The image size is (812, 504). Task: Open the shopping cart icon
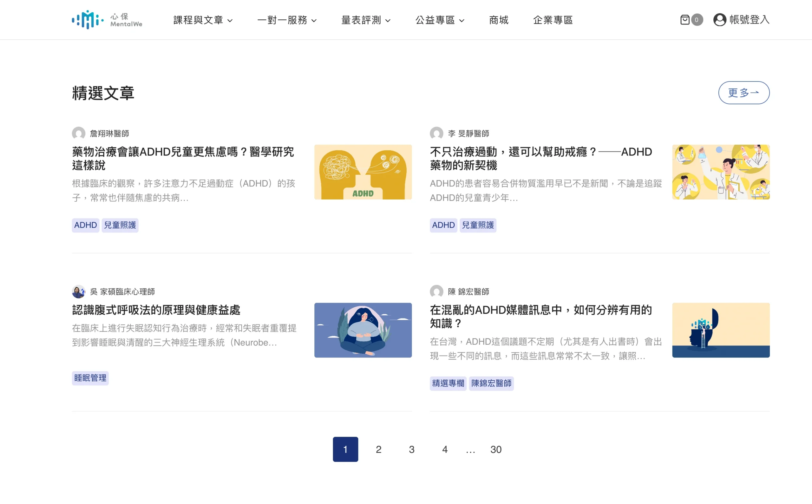[x=685, y=20]
